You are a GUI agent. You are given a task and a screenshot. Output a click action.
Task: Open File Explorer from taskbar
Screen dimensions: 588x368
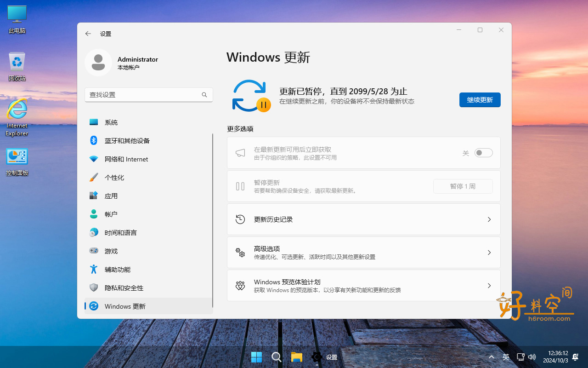pyautogui.click(x=297, y=357)
